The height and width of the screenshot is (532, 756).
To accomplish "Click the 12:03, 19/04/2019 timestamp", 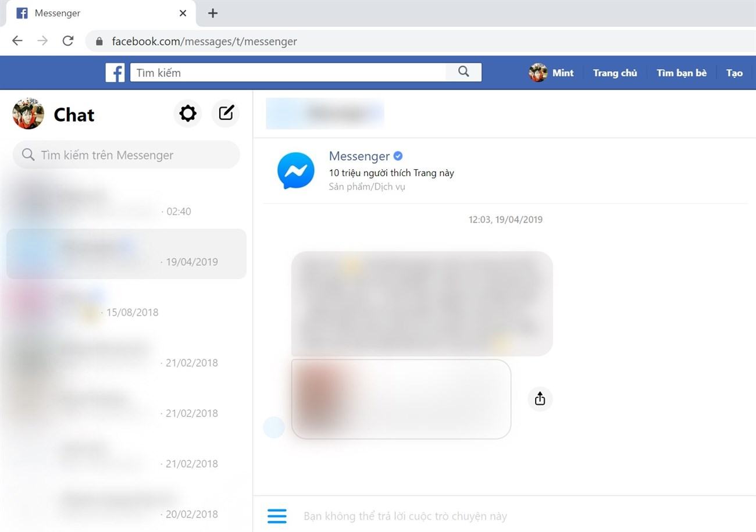I will pyautogui.click(x=505, y=220).
